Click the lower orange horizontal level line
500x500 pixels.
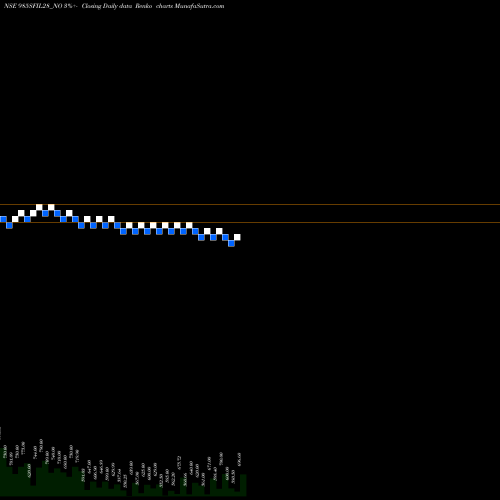250,222
